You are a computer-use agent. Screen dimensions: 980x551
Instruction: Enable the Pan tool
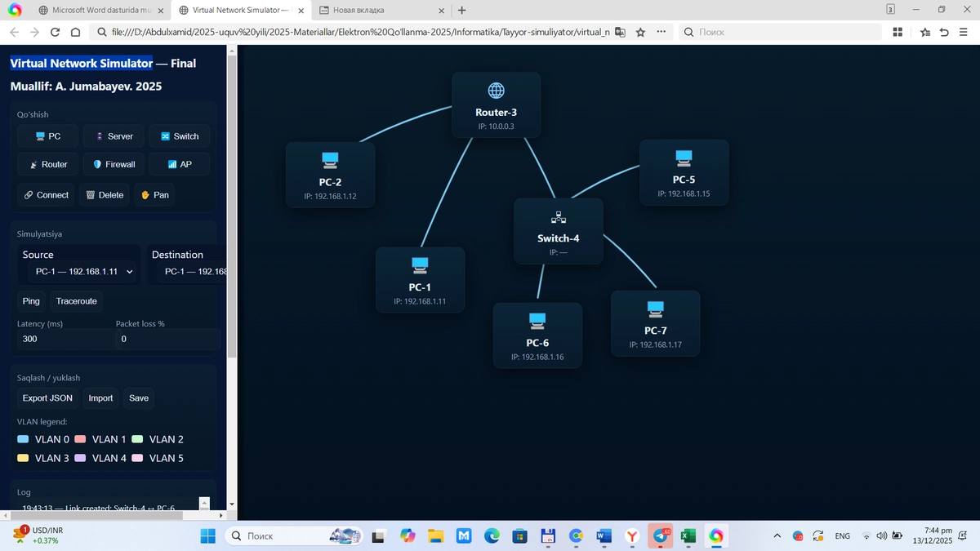(x=154, y=195)
